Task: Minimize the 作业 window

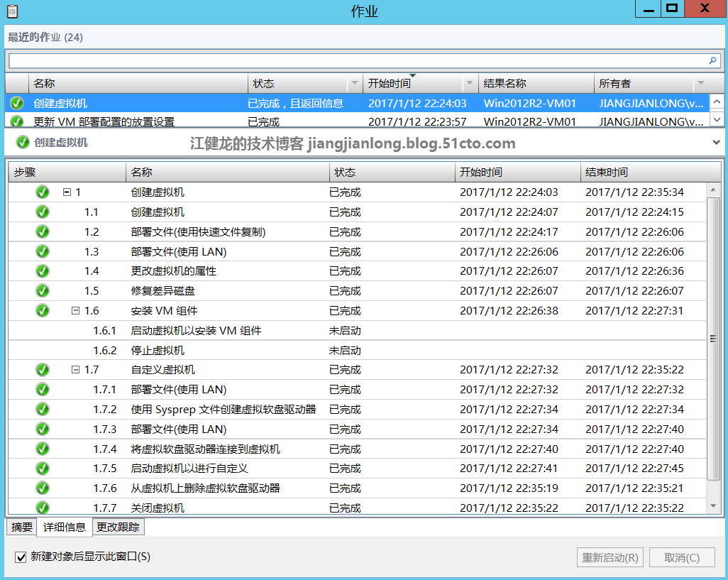Action: 649,9
